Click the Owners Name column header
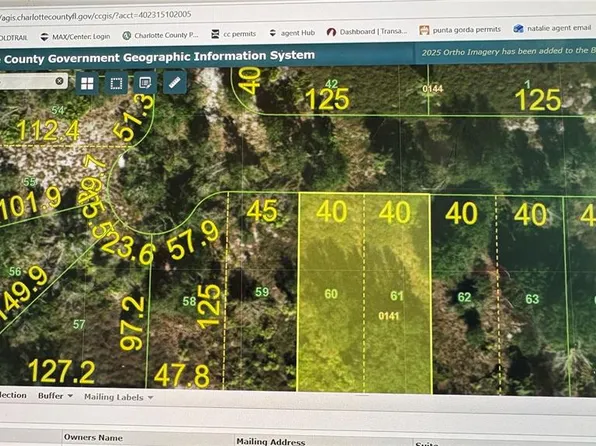This screenshot has height=446, width=596. click(93, 438)
